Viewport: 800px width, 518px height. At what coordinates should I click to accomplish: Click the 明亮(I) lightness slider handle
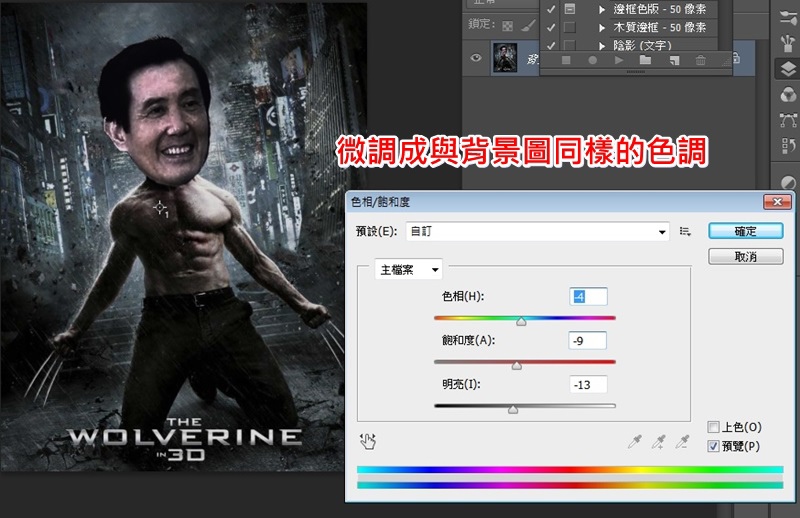pos(513,409)
